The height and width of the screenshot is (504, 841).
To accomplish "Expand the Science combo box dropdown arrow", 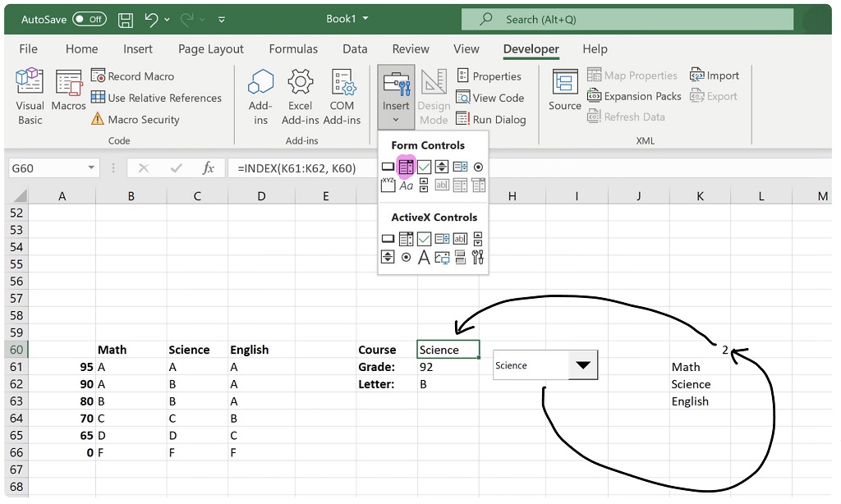I will tap(583, 365).
